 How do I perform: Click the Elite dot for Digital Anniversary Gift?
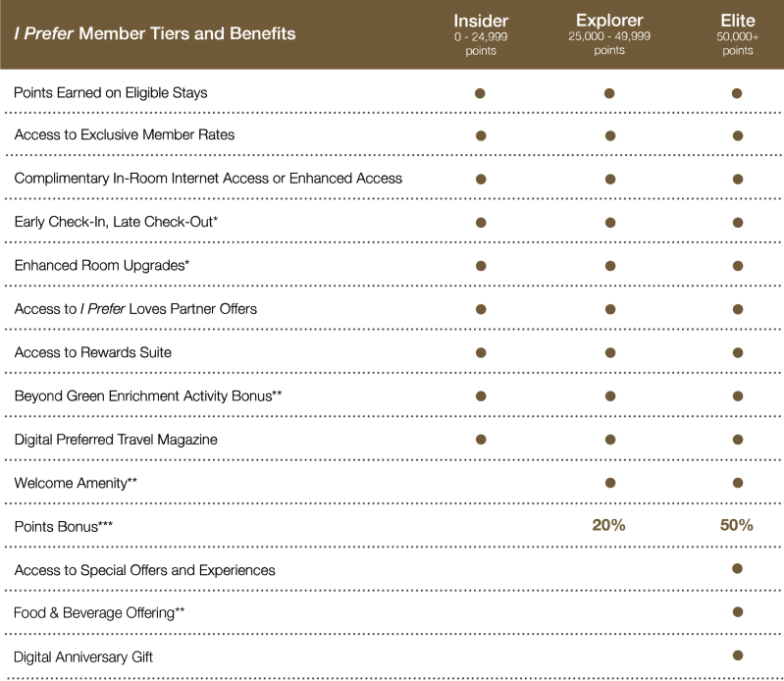pyautogui.click(x=737, y=655)
